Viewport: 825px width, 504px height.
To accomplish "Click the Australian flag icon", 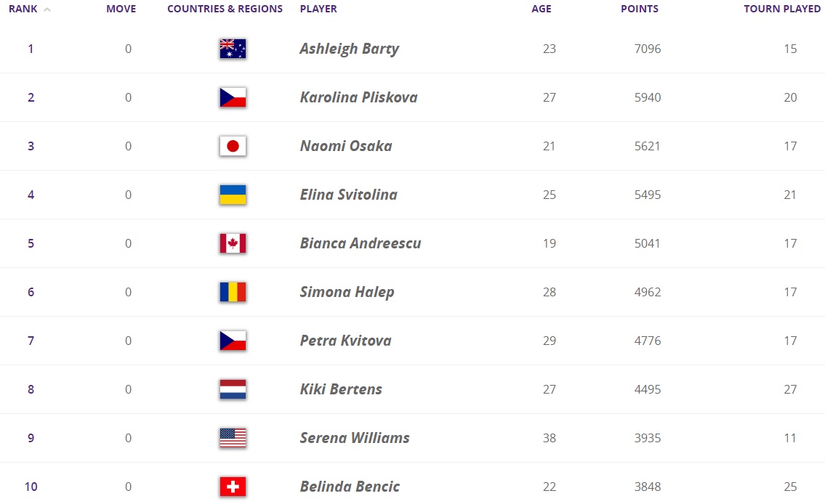I will tap(233, 49).
